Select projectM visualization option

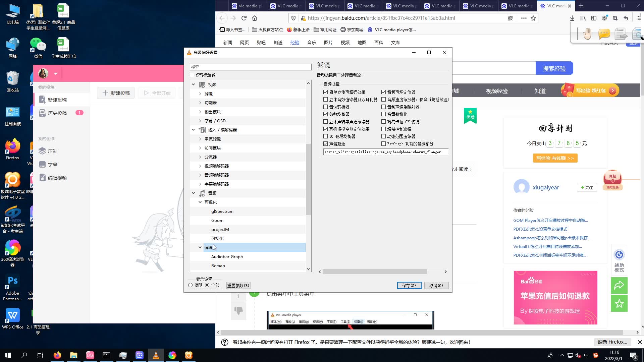220,229
